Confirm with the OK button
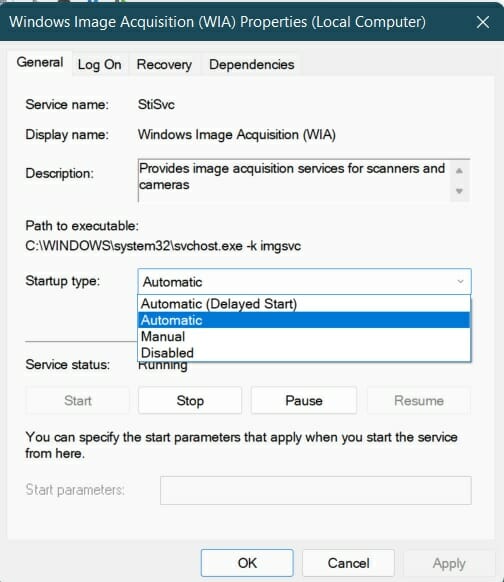Viewport: 504px width, 582px height. point(247,563)
